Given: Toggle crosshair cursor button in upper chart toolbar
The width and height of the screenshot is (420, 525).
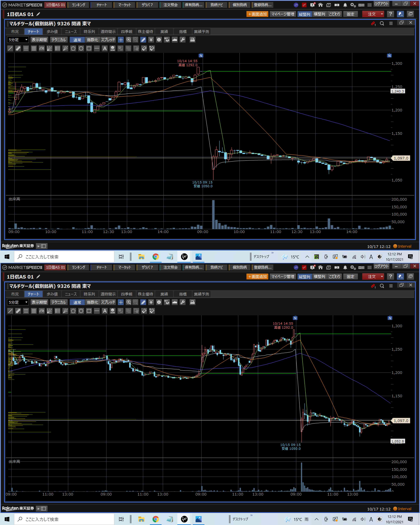Looking at the screenshot, I should pyautogui.click(x=121, y=40).
